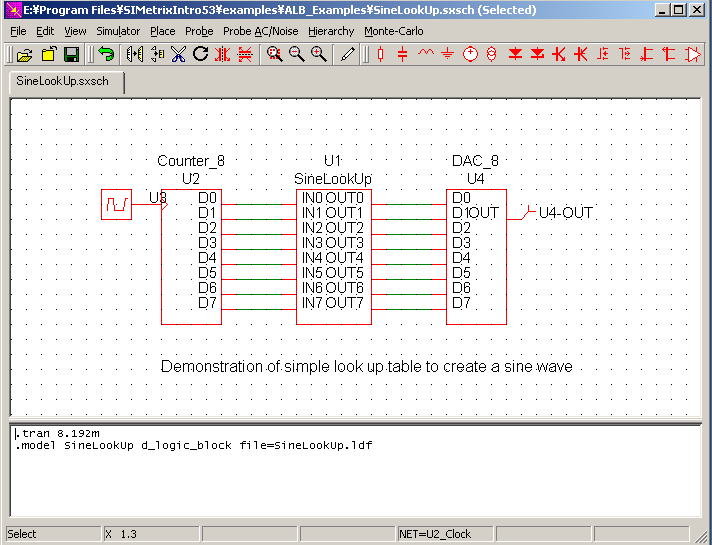Select the pencil wire drawing tool
This screenshot has height=545, width=712.
tap(347, 54)
